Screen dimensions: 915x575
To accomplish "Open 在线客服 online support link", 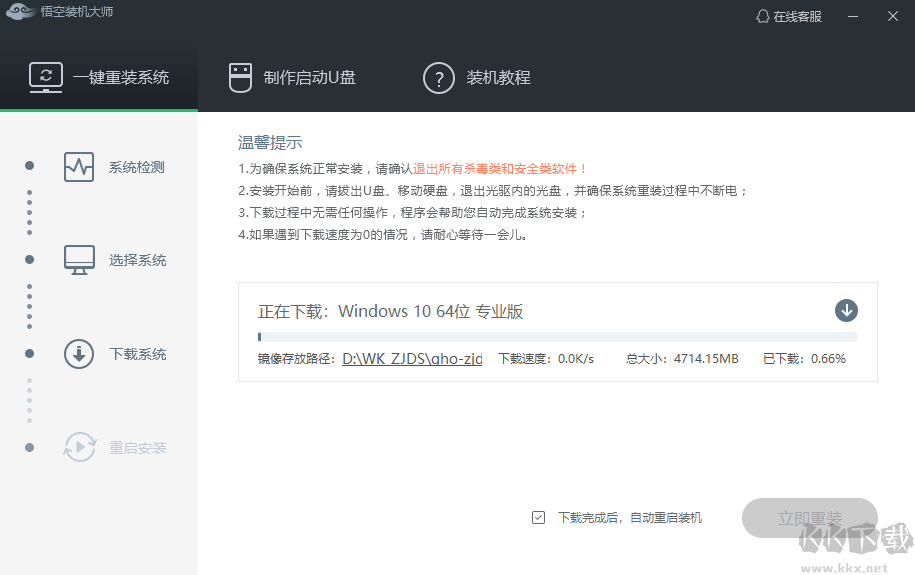I will click(789, 16).
